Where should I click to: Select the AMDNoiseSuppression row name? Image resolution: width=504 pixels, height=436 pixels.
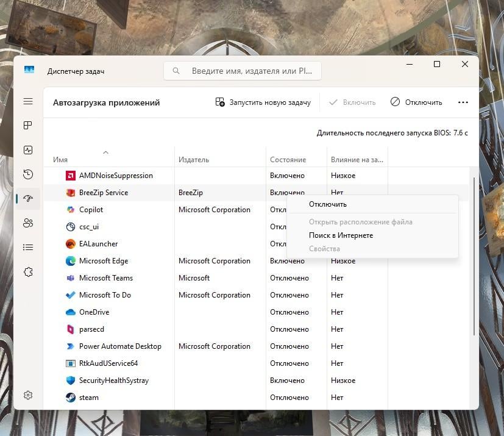[x=116, y=176]
